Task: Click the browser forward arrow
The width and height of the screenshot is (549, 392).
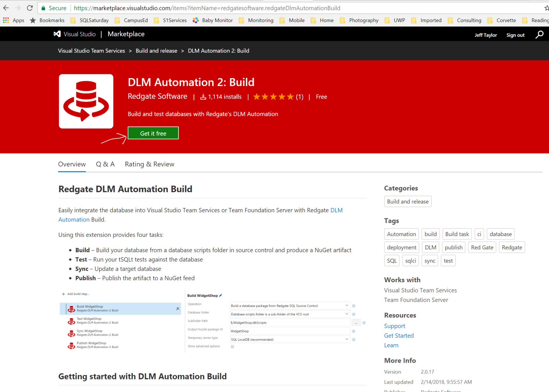Action: click(x=18, y=8)
